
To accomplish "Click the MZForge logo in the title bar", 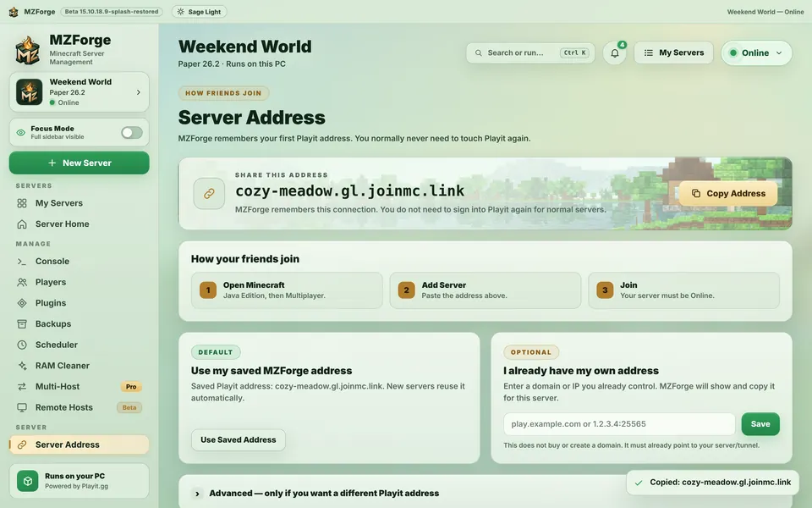I will (x=14, y=11).
